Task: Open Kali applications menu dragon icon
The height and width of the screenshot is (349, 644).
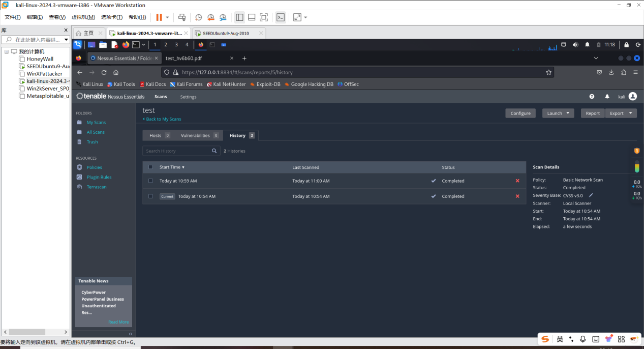Action: point(78,45)
